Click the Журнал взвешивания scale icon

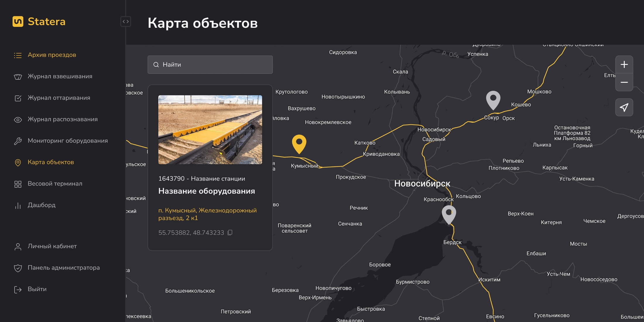pyautogui.click(x=18, y=77)
